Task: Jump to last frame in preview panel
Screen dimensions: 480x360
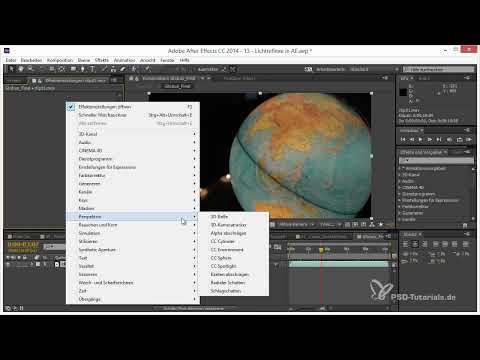Action: (439, 139)
